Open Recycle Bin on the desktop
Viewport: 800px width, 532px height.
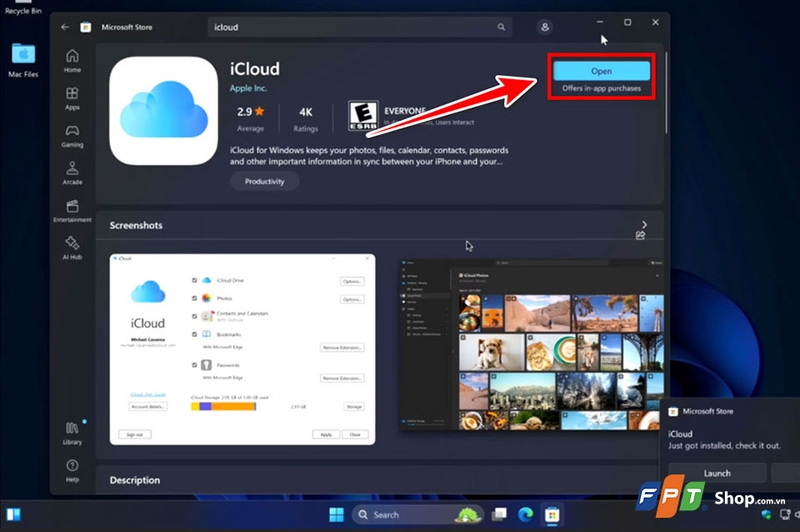coord(23,7)
